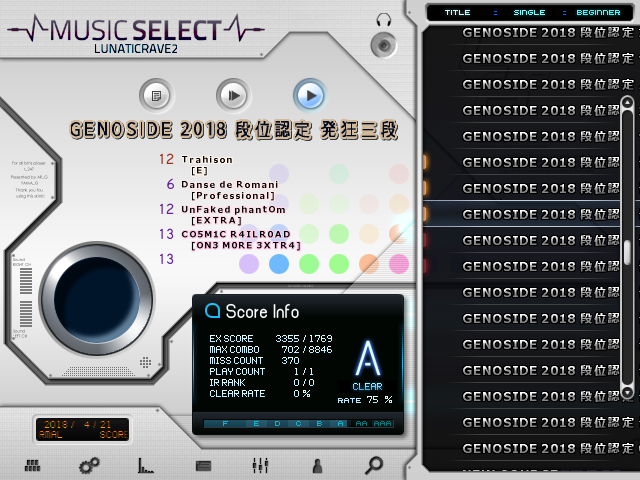Click the large rank letter A graphic
640x480 pixels.
(367, 358)
